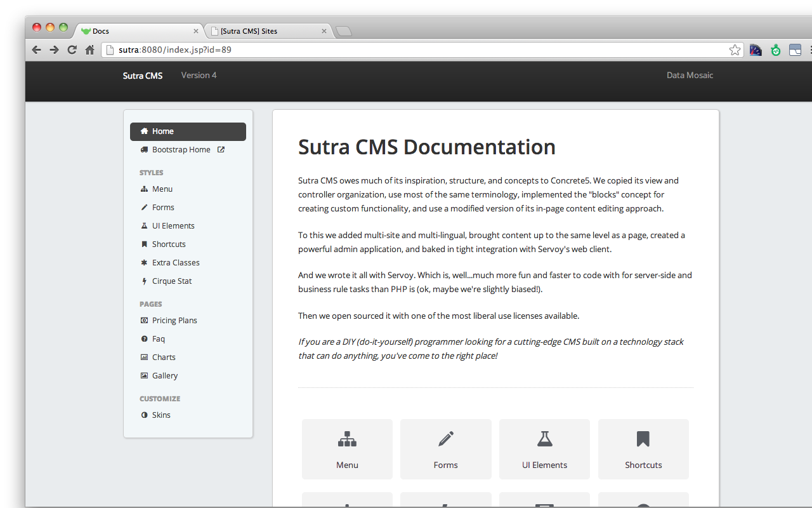Click the CUSTOMIZE sidebar section label
The image size is (812, 508).
pos(160,399)
